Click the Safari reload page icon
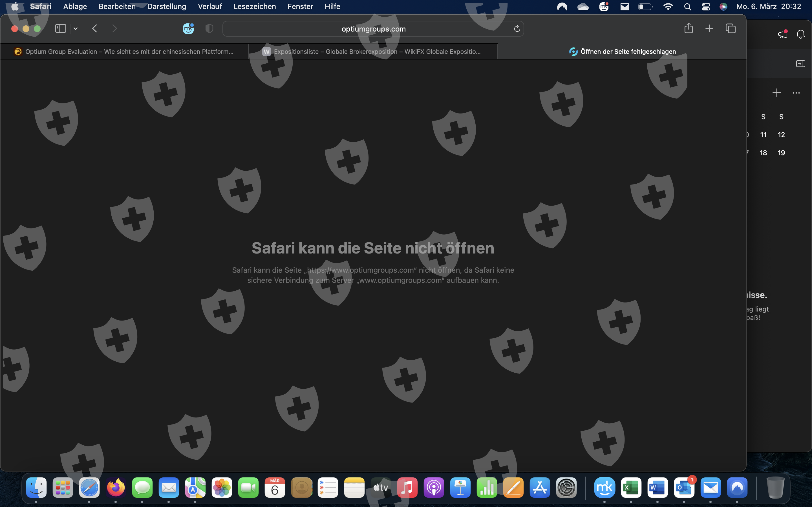Viewport: 812px width, 507px height. [517, 29]
